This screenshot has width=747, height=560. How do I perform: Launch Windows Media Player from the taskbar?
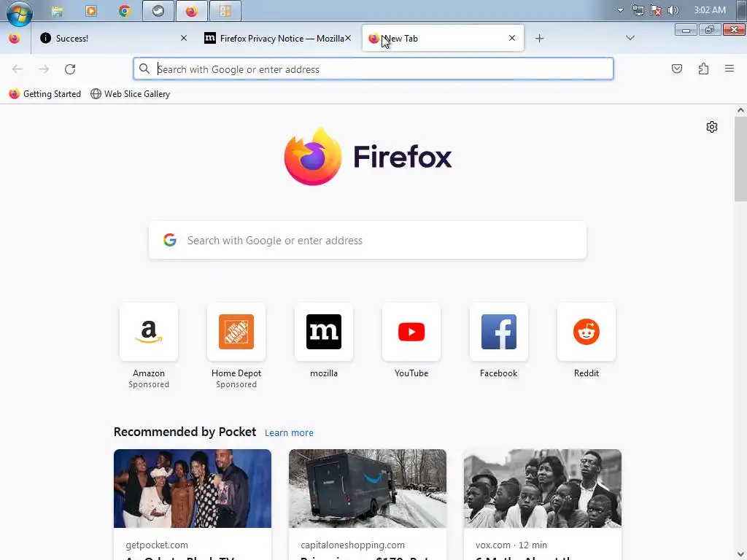coord(91,10)
